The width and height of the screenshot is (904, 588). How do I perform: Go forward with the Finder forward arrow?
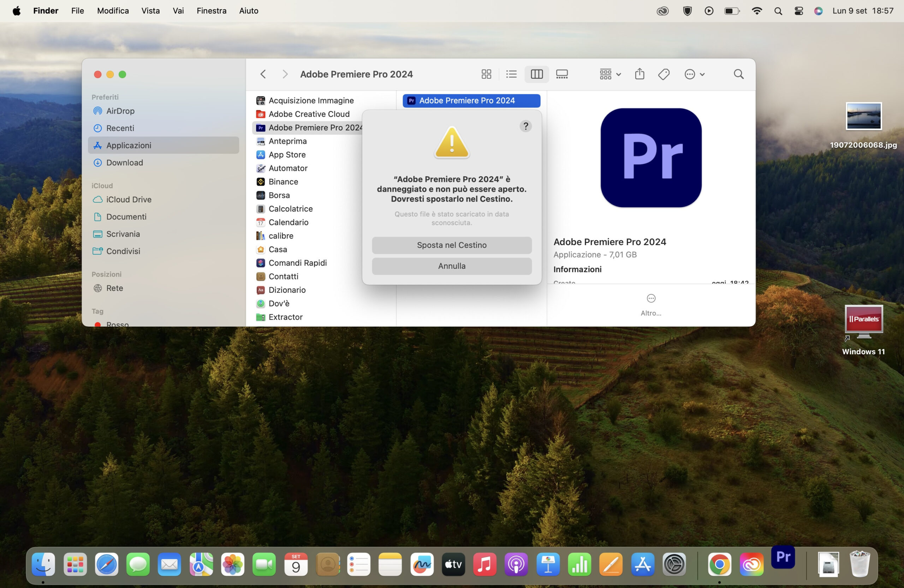(285, 74)
